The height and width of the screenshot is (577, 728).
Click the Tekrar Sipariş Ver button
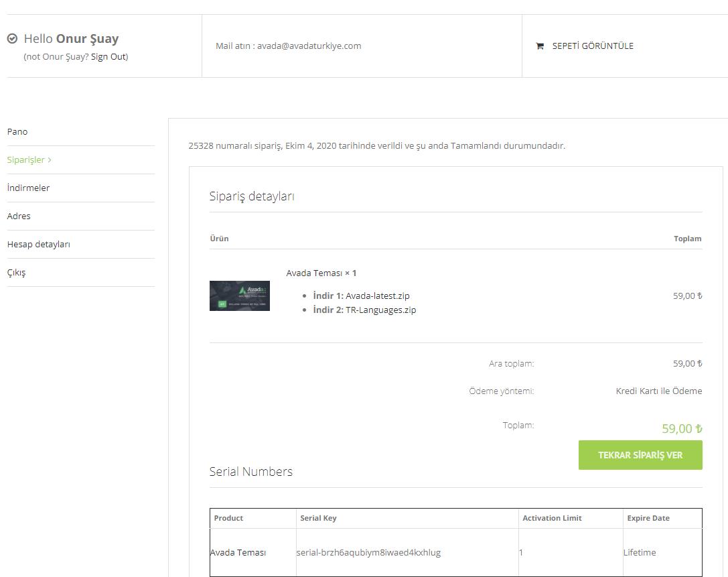coord(640,455)
